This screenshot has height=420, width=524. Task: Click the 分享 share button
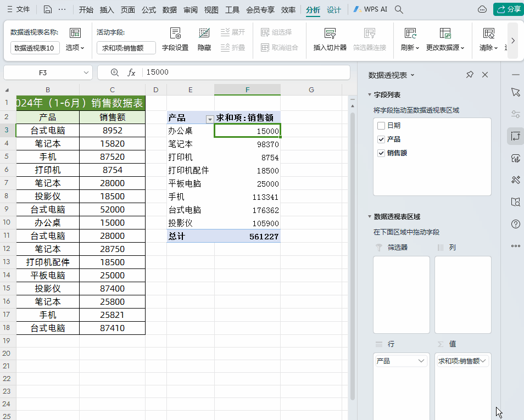508,9
